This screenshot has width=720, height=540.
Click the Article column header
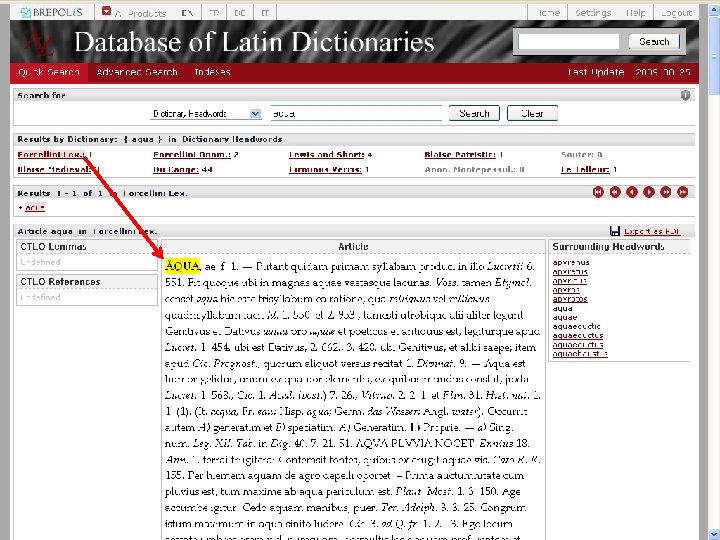353,247
